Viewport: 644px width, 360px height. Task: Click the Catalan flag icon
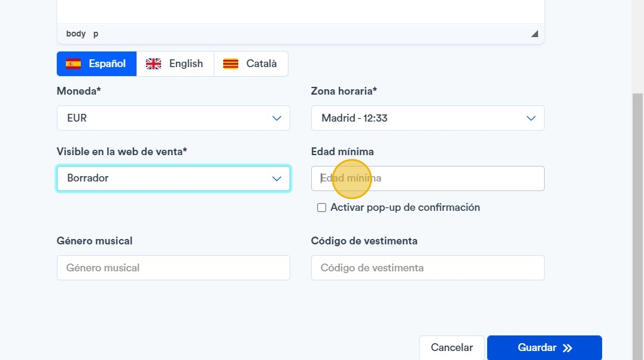click(230, 64)
